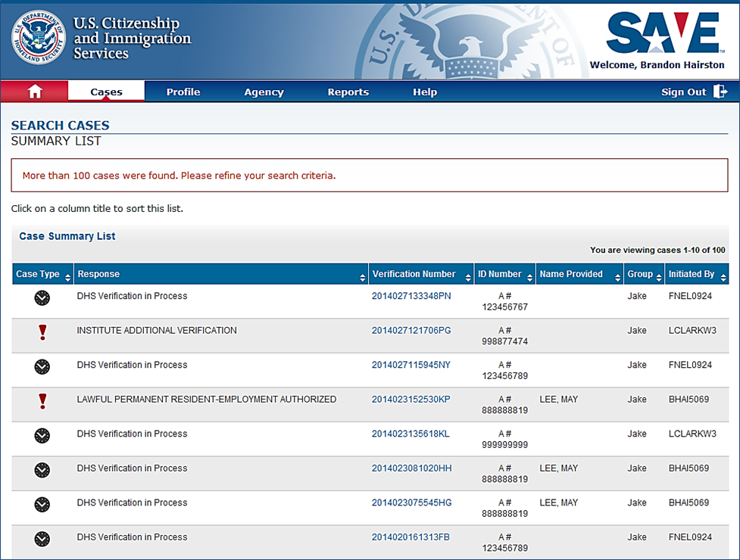The height and width of the screenshot is (560, 740).
Task: Click the ID number A# 998877474
Action: click(x=504, y=336)
